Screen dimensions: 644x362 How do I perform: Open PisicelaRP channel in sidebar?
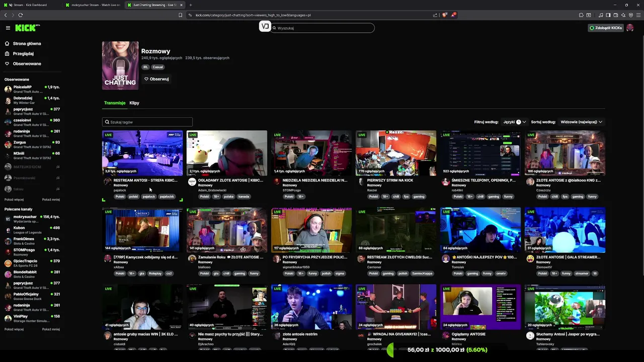coord(32,89)
